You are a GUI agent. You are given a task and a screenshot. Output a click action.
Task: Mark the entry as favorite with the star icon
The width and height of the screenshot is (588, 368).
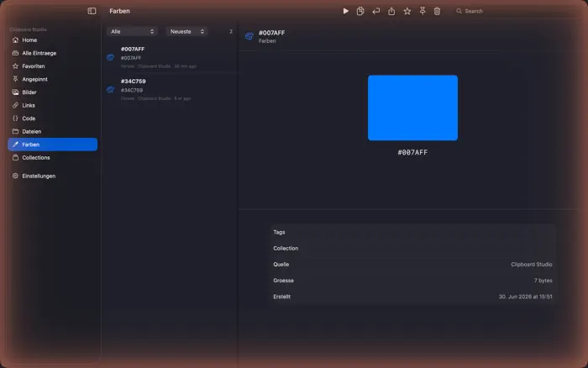coord(407,11)
